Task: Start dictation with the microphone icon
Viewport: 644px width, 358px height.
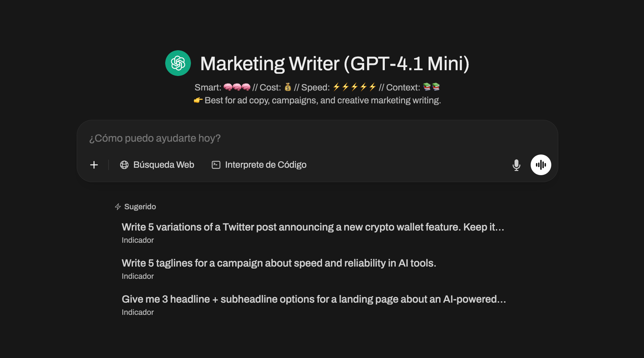Action: point(516,165)
